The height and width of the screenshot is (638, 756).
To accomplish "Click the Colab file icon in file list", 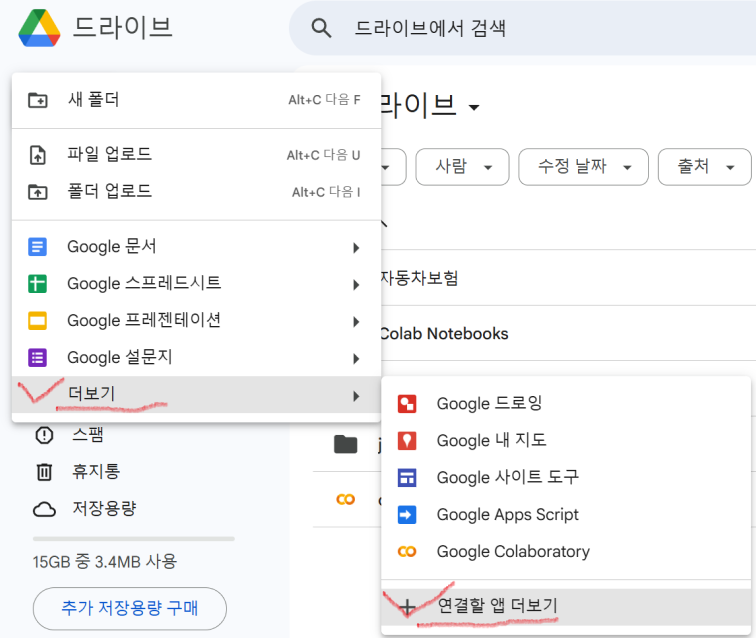I will pyautogui.click(x=346, y=499).
